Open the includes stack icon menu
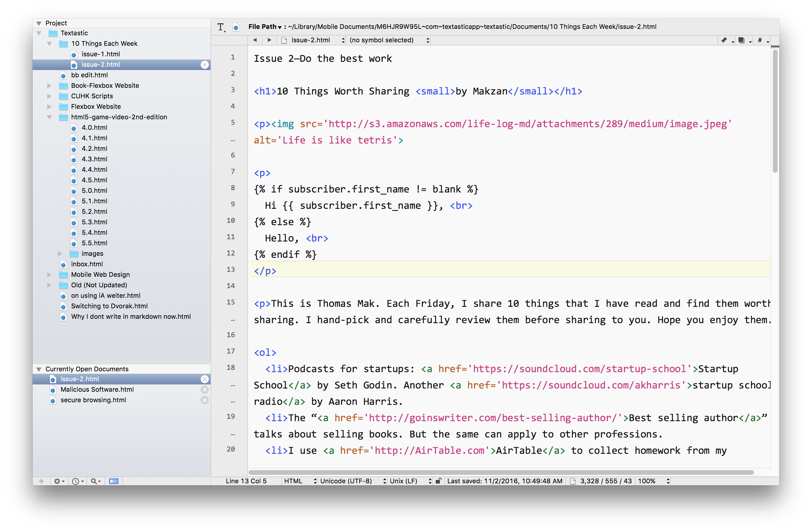The height and width of the screenshot is (532, 812). [741, 40]
